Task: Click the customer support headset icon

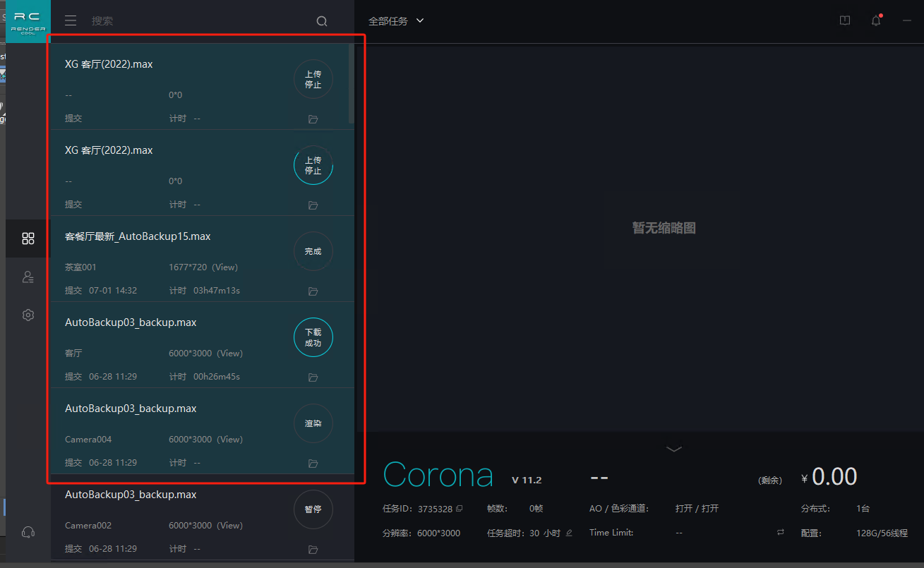Action: tap(28, 532)
